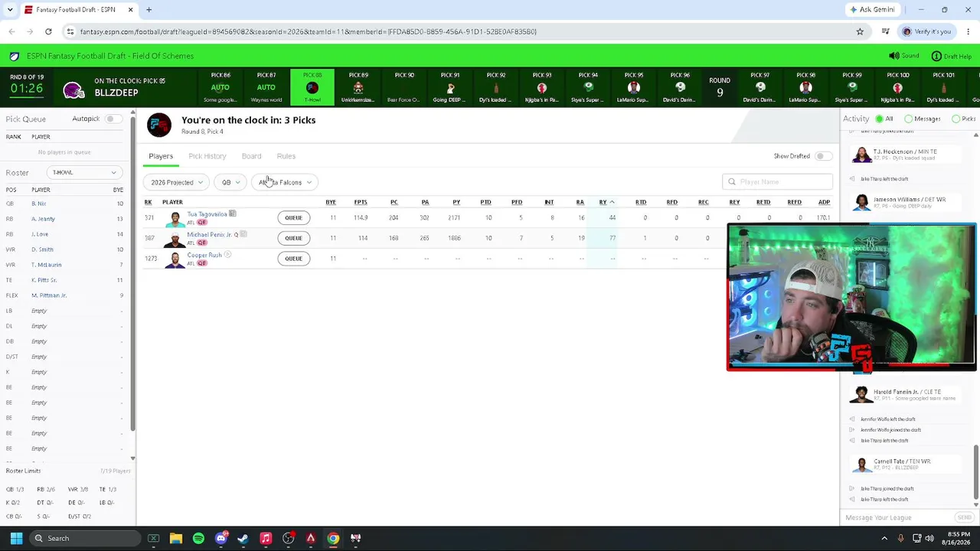Click the news note icon beside Tua Tagovailoa

pyautogui.click(x=232, y=214)
